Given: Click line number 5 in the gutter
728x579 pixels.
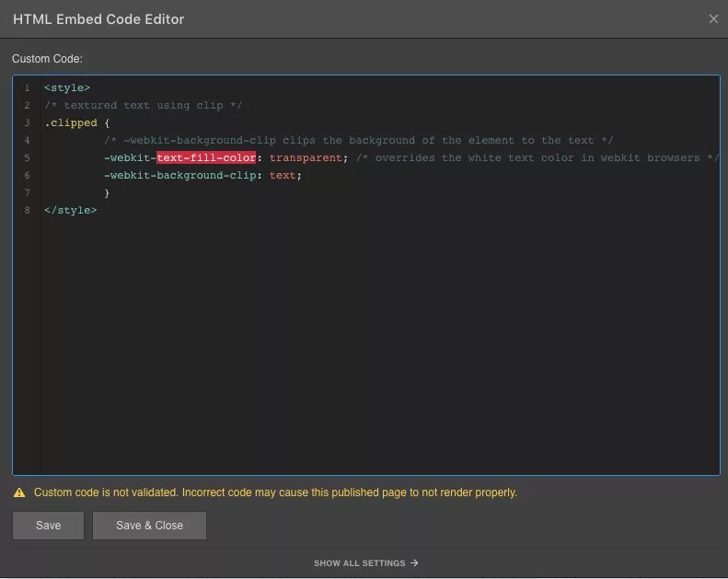Looking at the screenshot, I should pyautogui.click(x=27, y=157).
